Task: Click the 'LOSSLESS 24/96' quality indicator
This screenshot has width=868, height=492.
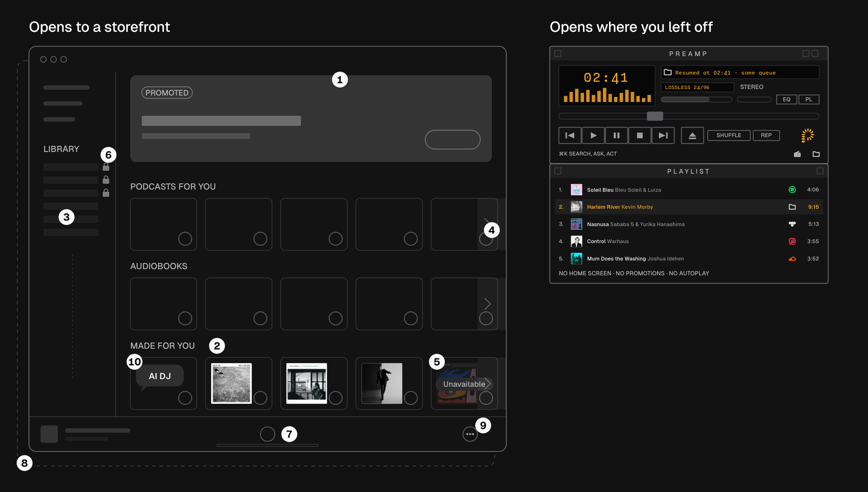Action: tap(697, 87)
